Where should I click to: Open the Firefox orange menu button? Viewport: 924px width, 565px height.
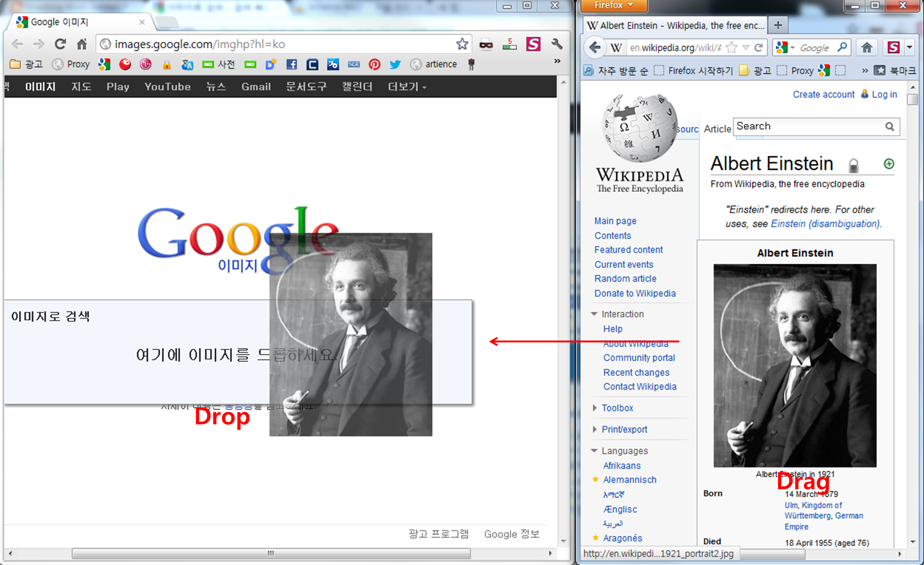[613, 5]
